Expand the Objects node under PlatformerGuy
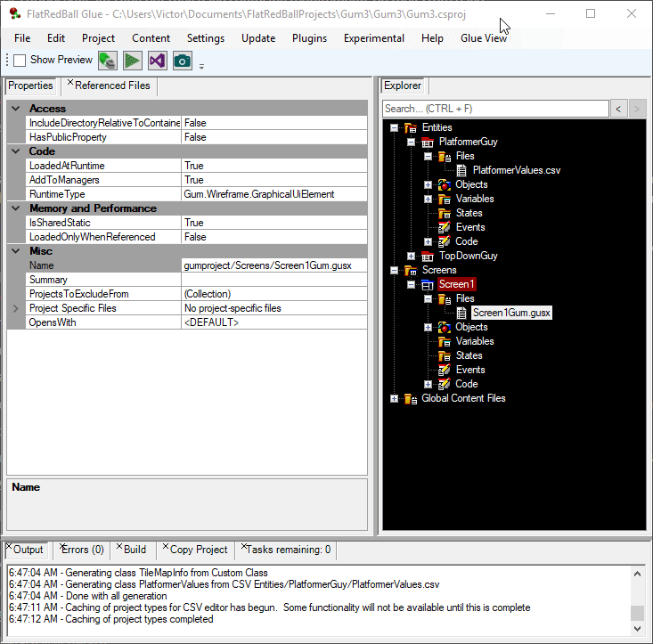Screen dimensions: 653x644 point(428,184)
